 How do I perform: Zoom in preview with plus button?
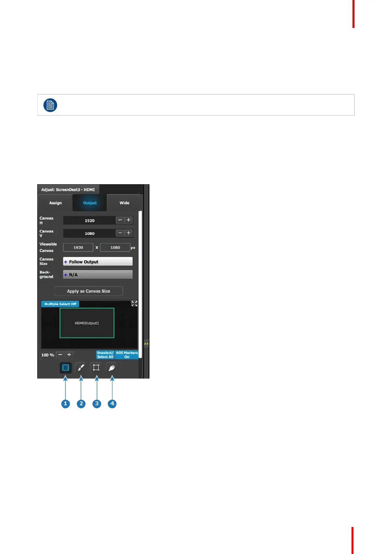pyautogui.click(x=69, y=355)
